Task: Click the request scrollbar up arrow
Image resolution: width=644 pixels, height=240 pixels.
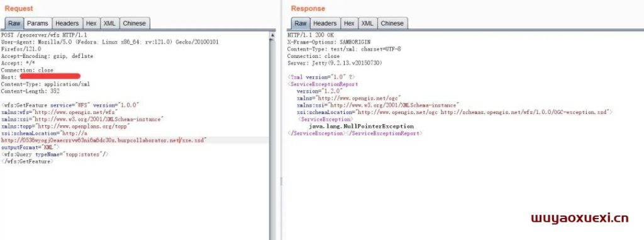Action: (x=272, y=35)
